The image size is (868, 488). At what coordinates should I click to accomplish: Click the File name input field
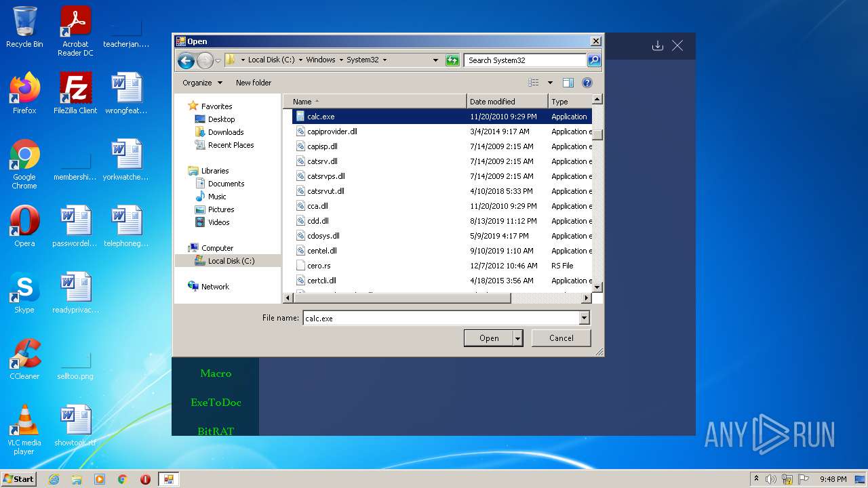tap(441, 318)
